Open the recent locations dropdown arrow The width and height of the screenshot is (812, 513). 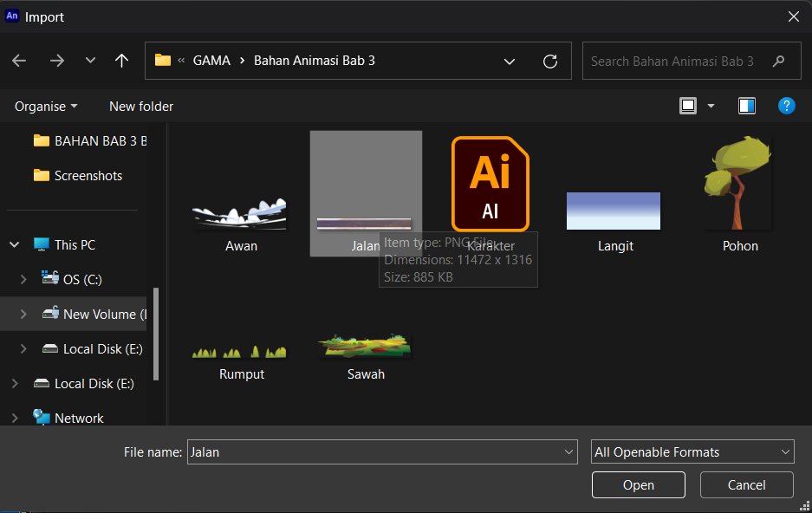click(90, 61)
